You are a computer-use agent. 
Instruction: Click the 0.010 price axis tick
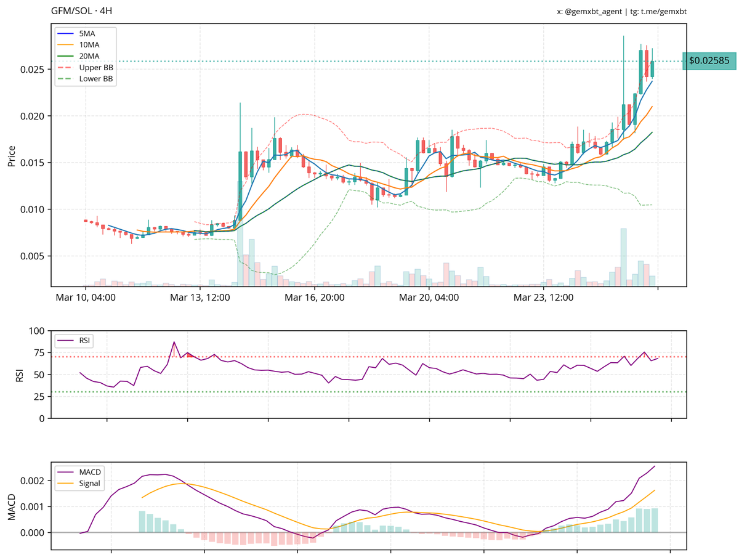33,209
